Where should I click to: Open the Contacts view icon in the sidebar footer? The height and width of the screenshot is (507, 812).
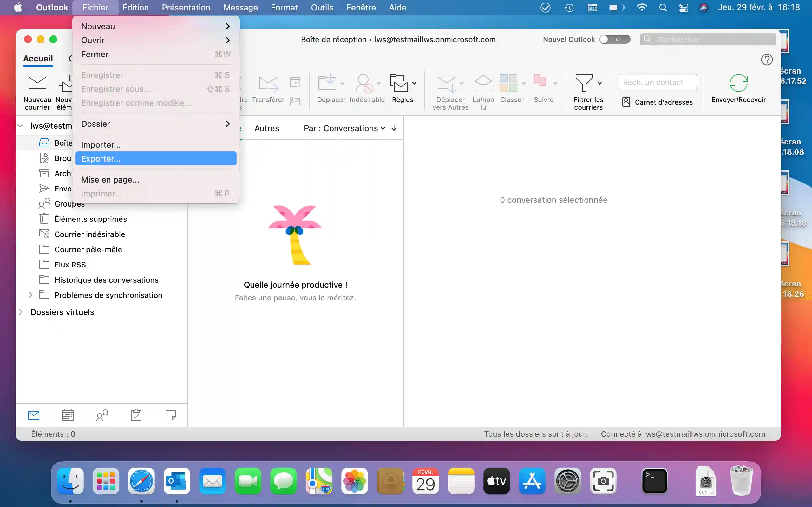[x=102, y=415]
